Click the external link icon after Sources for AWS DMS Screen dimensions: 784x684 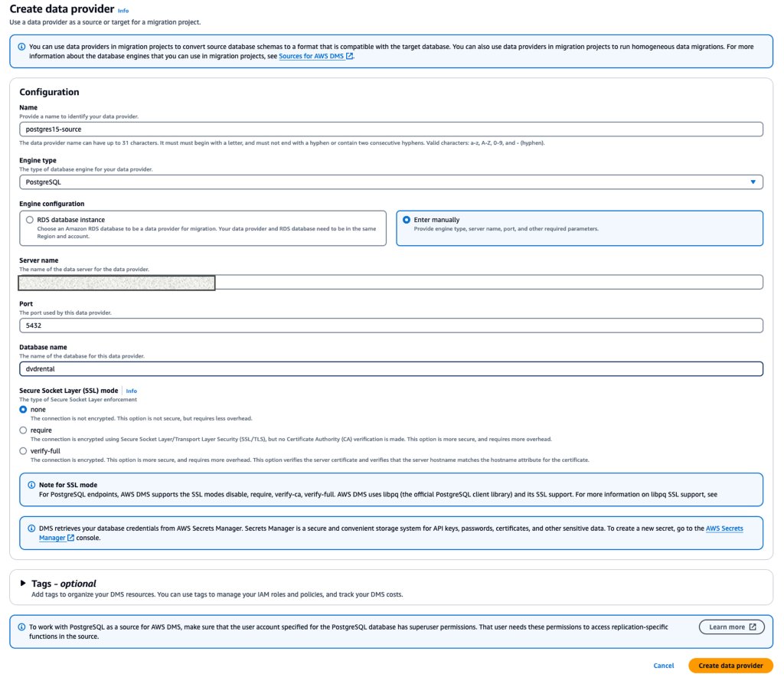349,56
